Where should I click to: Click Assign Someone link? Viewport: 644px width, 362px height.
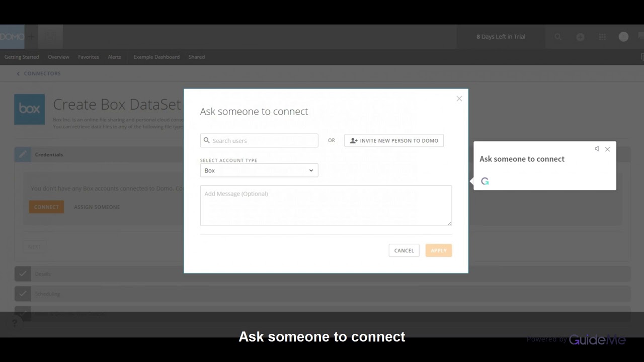[x=97, y=207]
